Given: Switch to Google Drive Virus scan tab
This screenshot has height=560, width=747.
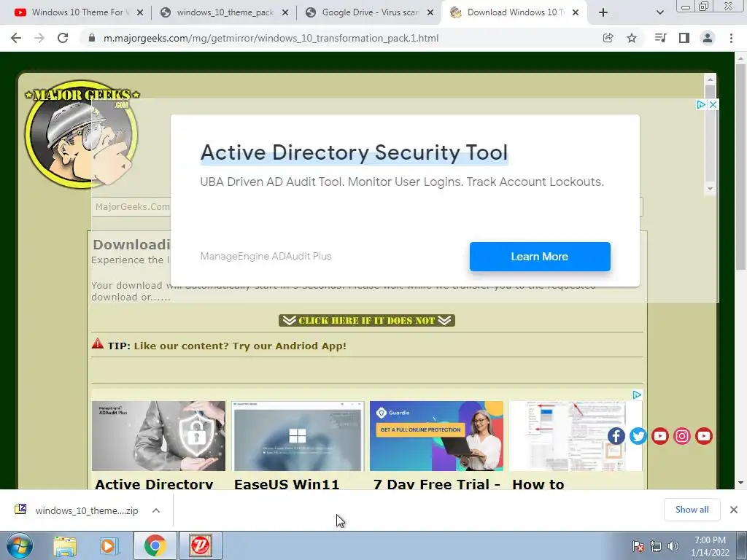Looking at the screenshot, I should pyautogui.click(x=369, y=13).
